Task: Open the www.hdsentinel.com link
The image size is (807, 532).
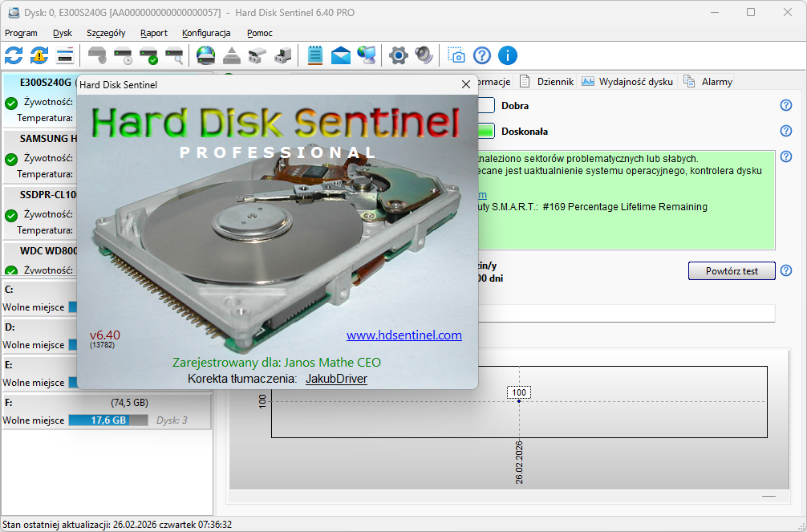Action: point(404,335)
